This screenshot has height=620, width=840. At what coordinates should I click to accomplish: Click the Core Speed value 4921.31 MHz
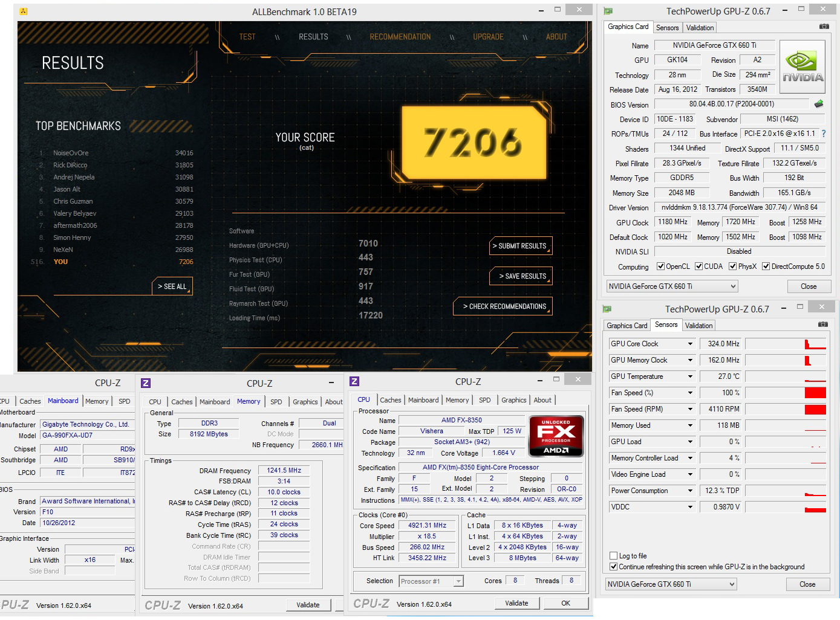[427, 526]
